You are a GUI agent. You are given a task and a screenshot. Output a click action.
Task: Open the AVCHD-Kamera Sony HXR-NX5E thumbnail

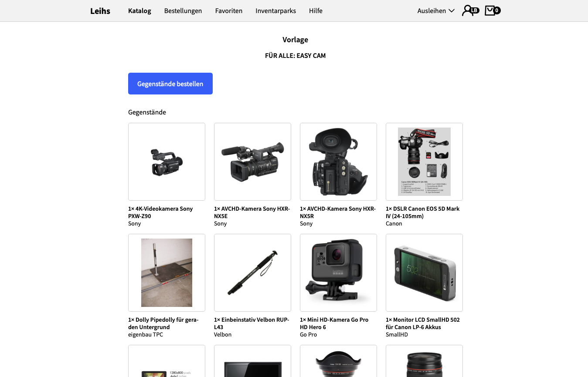252,162
